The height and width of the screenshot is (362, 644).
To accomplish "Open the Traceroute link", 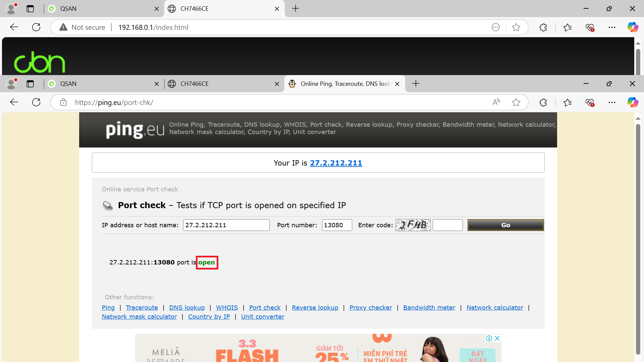I will click(x=142, y=308).
